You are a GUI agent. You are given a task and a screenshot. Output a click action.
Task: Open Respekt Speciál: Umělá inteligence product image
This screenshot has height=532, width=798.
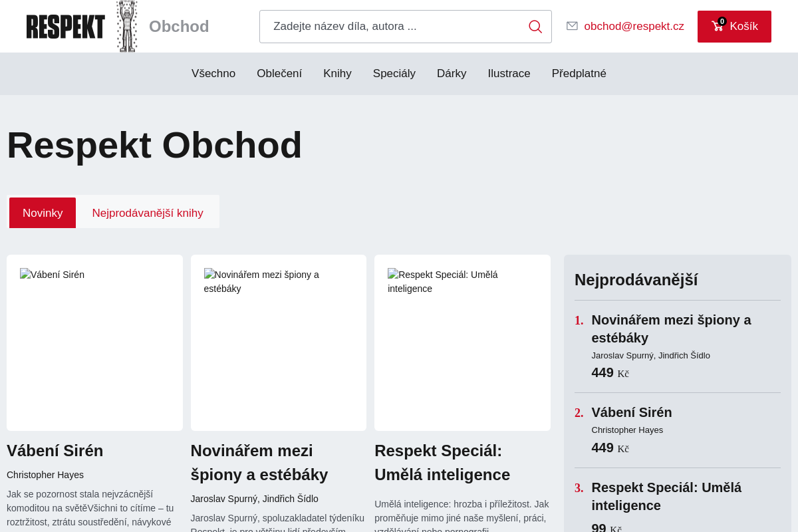tap(462, 342)
